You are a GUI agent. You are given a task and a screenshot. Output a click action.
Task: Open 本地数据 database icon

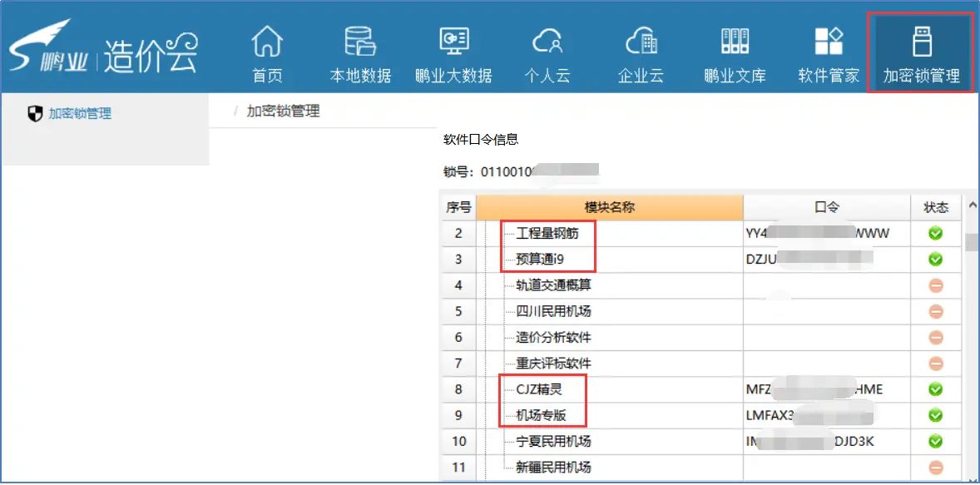(x=360, y=42)
